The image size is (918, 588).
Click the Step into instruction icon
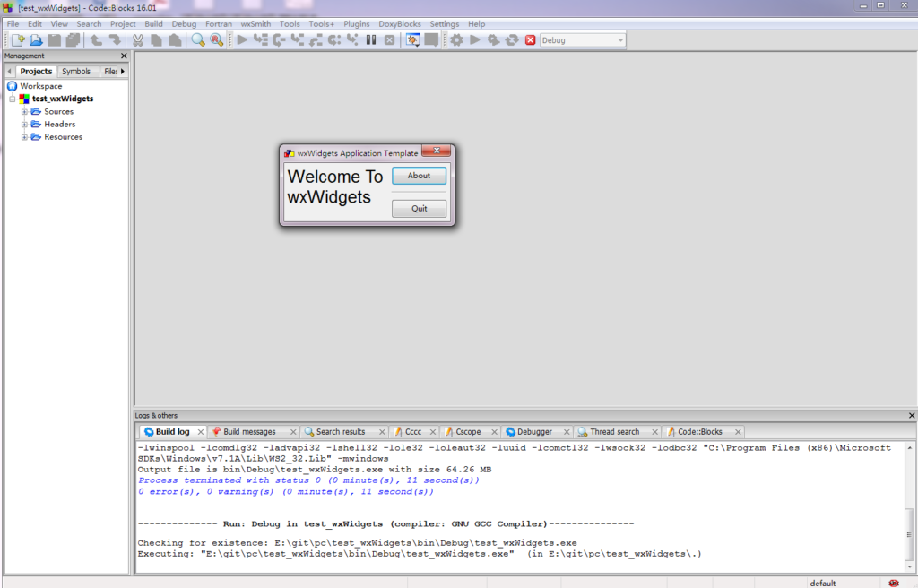(x=352, y=39)
